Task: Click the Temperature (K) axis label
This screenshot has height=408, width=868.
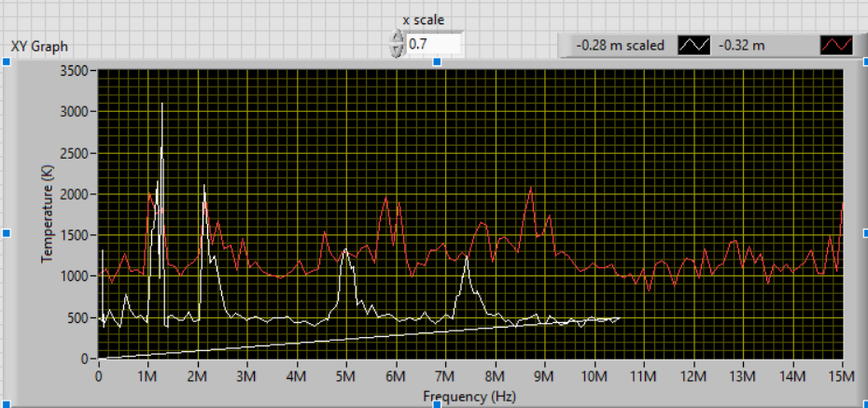Action: 47,213
